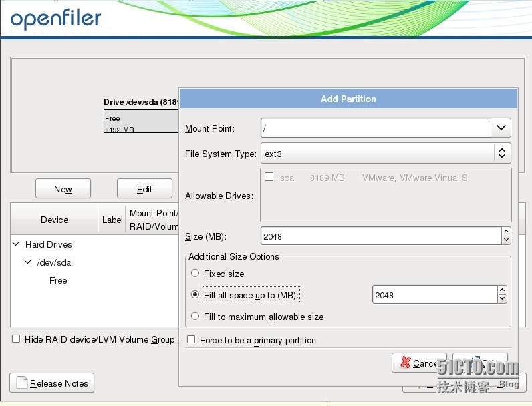The image size is (532, 406).
Task: Decrease fill-up-to value with down arrow
Action: (x=502, y=298)
